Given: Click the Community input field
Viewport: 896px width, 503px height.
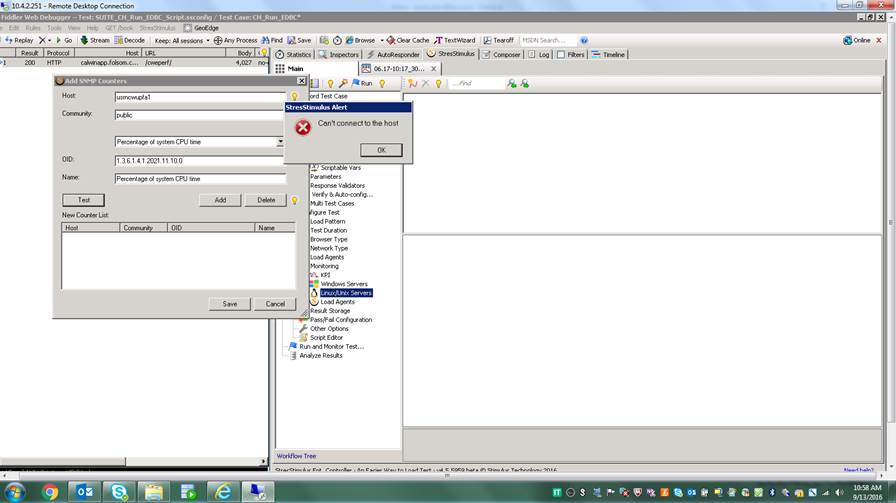Looking at the screenshot, I should (x=200, y=115).
